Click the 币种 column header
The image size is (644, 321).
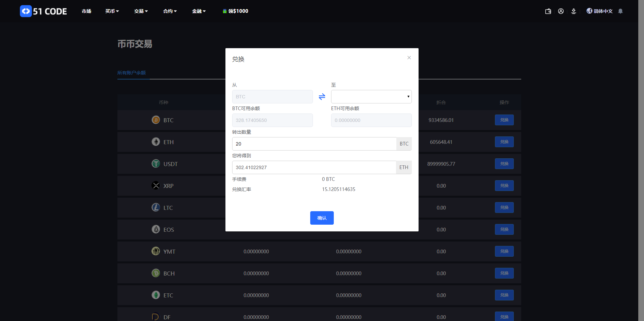(164, 102)
